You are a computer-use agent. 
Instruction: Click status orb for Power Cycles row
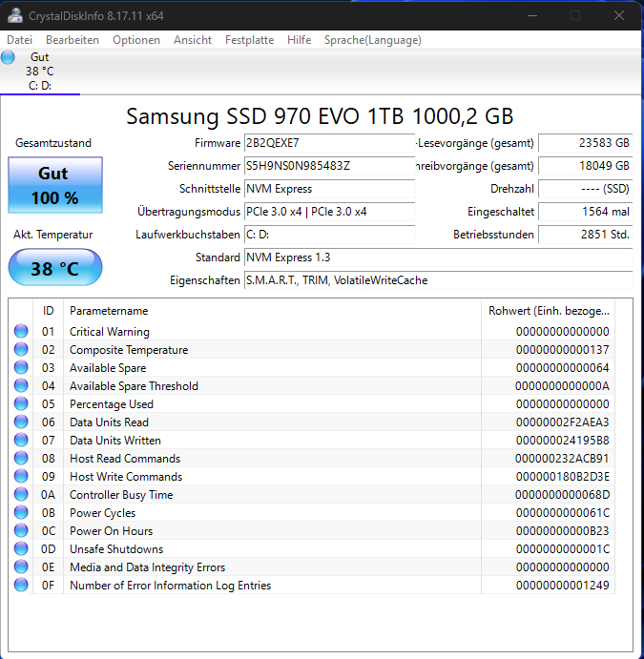(x=21, y=512)
